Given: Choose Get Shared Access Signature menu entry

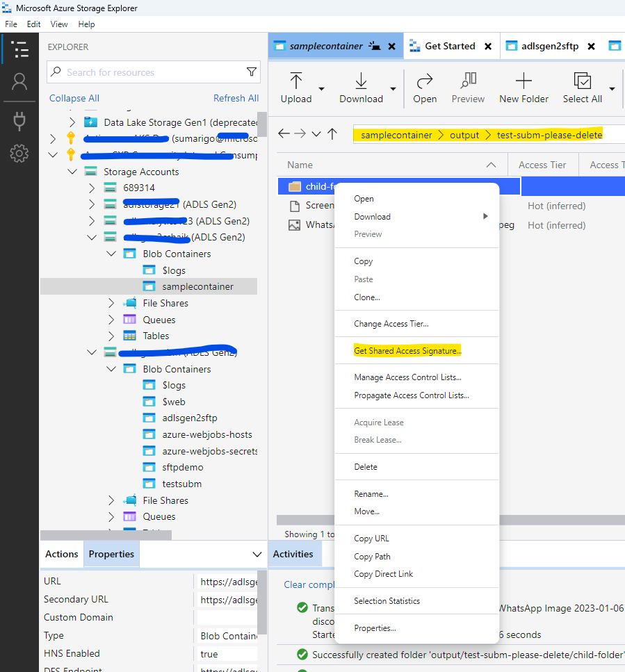Looking at the screenshot, I should [407, 350].
